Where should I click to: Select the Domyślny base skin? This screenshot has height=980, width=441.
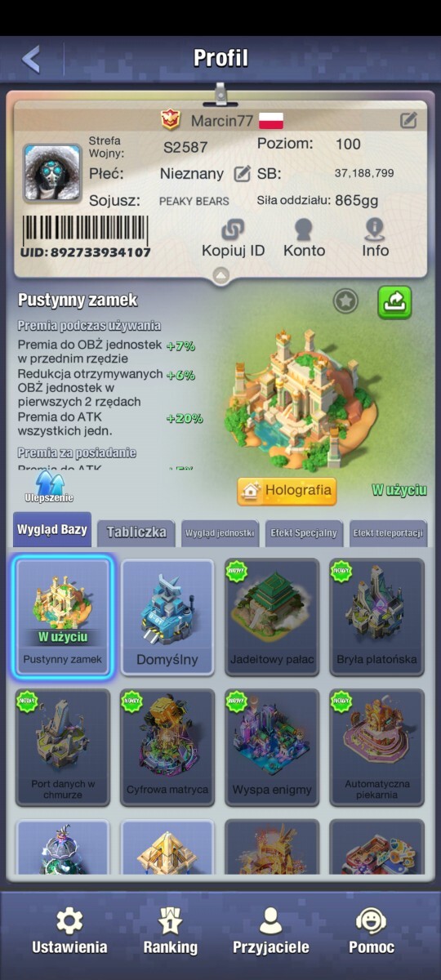[167, 617]
